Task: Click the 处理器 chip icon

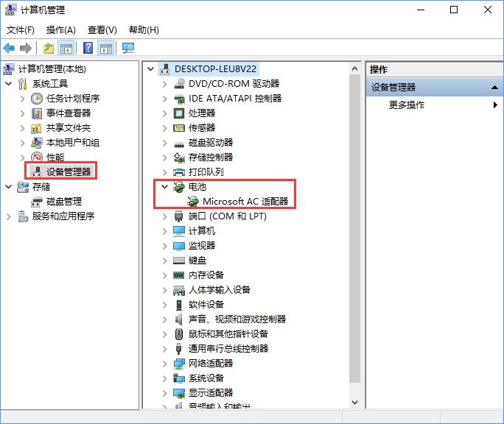Action: tap(179, 113)
